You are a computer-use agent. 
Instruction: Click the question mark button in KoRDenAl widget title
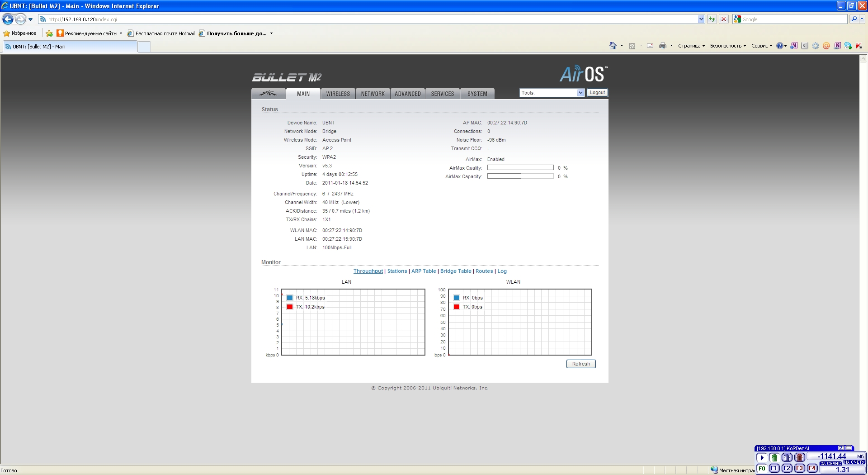(x=841, y=448)
